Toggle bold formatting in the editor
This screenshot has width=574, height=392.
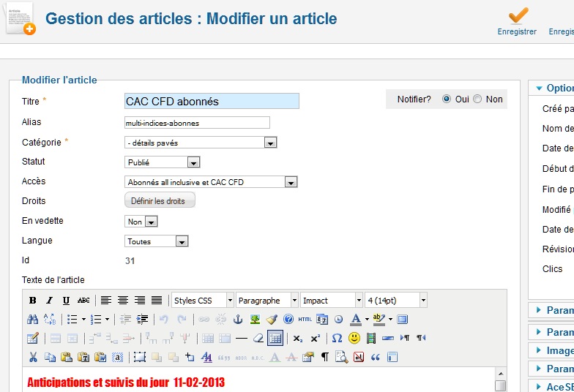click(32, 301)
